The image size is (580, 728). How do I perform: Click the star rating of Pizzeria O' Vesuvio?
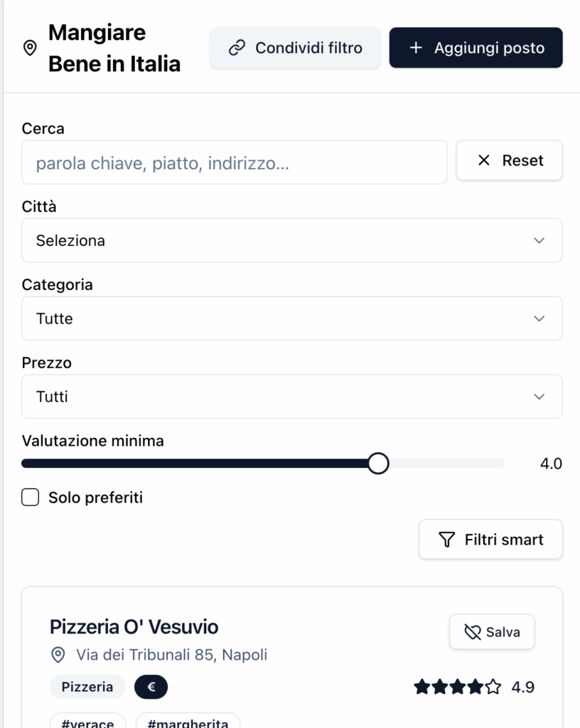coord(458,687)
